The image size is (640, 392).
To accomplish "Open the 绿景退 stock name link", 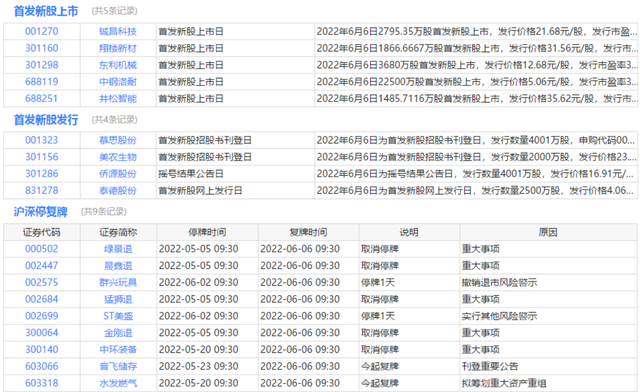I will click(x=118, y=249).
